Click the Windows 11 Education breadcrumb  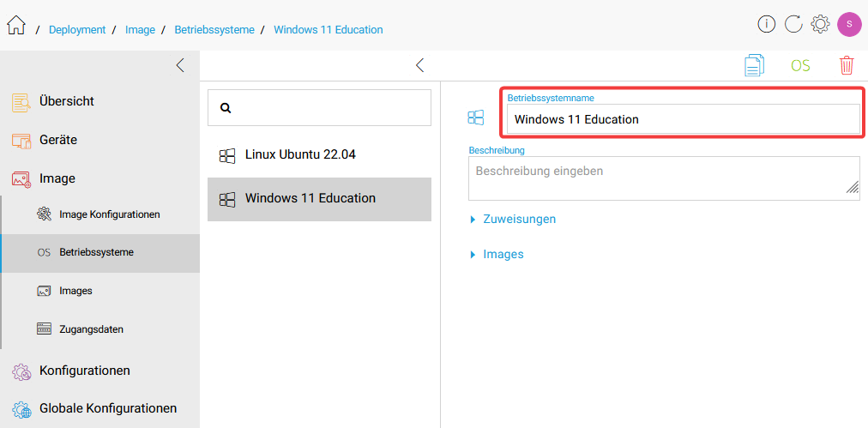(329, 30)
